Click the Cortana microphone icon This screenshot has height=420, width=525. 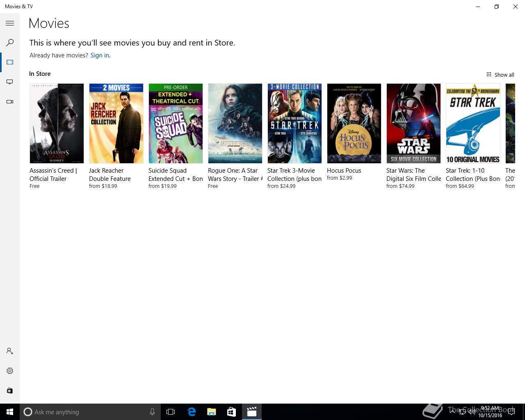pos(152,412)
